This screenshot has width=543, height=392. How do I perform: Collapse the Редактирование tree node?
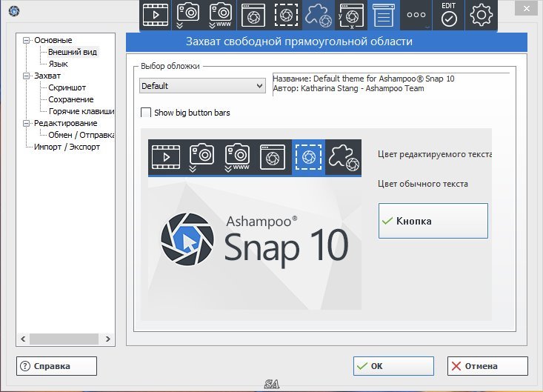click(x=26, y=123)
